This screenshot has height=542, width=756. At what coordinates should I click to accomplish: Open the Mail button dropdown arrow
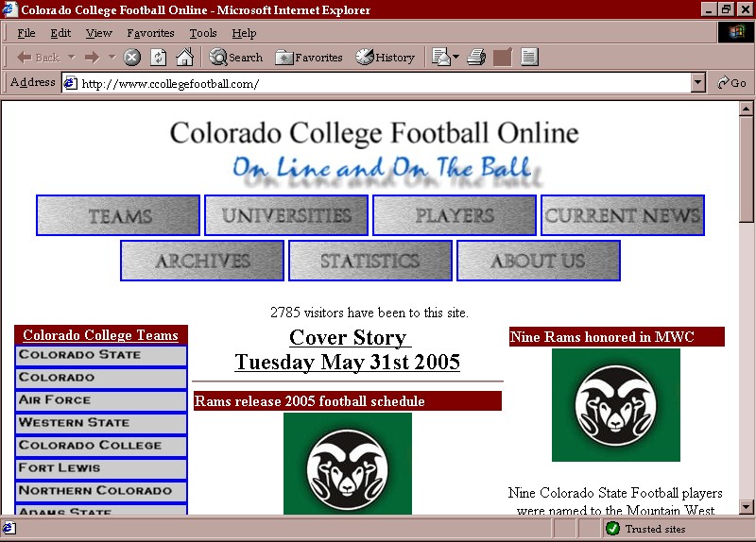click(x=455, y=58)
